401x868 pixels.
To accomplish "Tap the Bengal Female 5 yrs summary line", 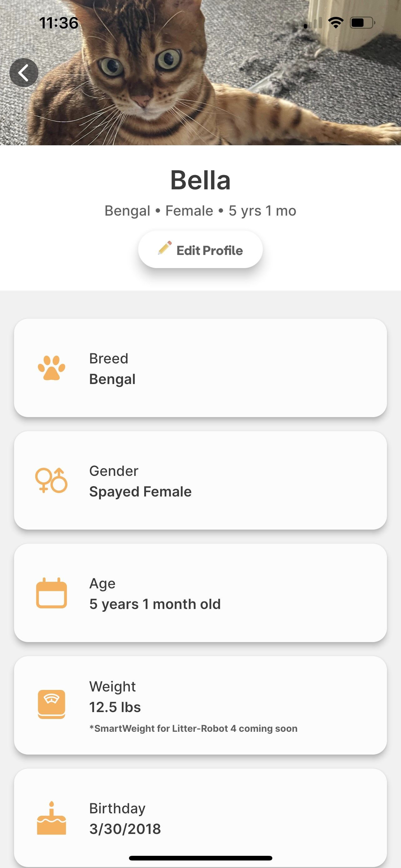I will [200, 211].
